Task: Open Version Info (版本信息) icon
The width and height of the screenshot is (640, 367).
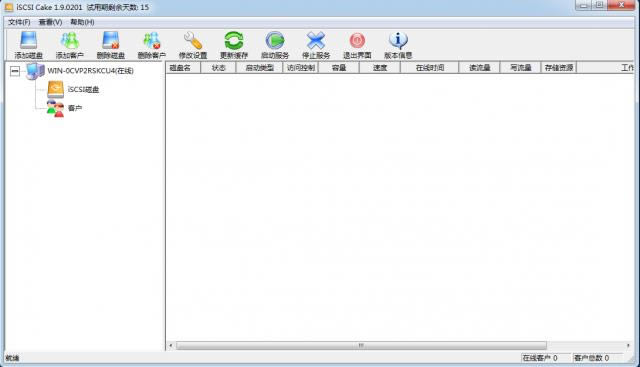Action: click(398, 40)
